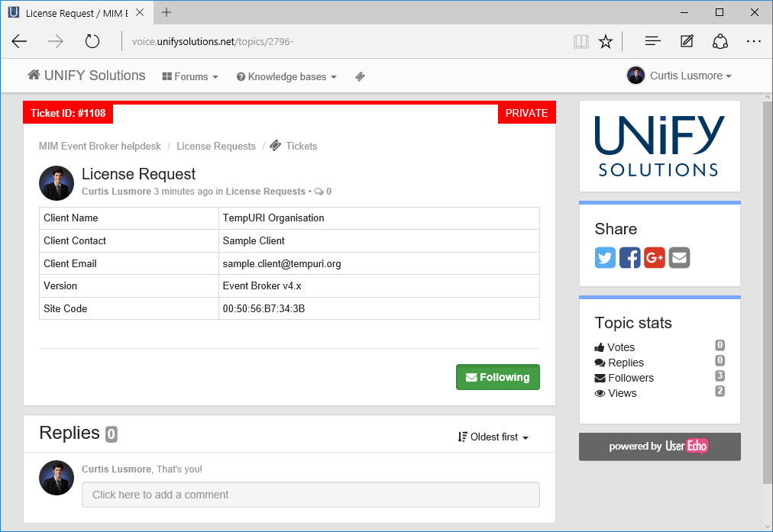This screenshot has width=773, height=532.
Task: Click the License Request topic title
Action: 138,174
